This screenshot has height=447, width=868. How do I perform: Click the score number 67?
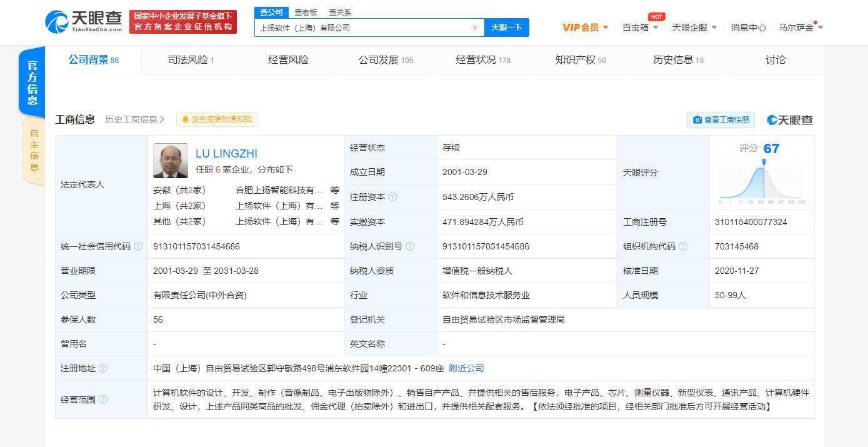pos(771,148)
